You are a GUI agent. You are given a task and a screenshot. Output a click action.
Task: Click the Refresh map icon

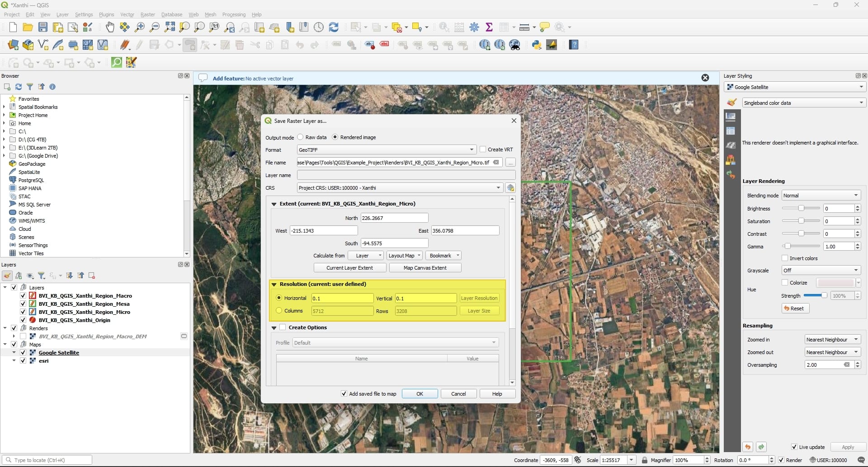pyautogui.click(x=334, y=27)
